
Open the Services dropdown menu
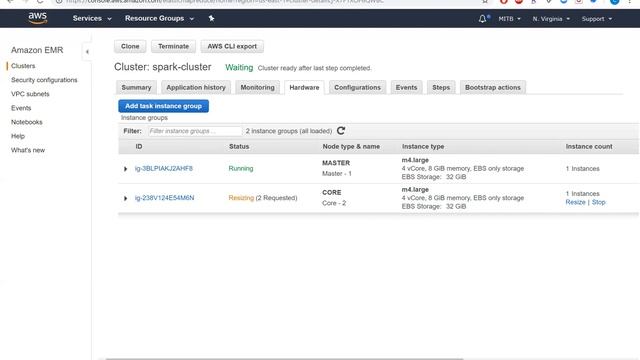[x=92, y=18]
